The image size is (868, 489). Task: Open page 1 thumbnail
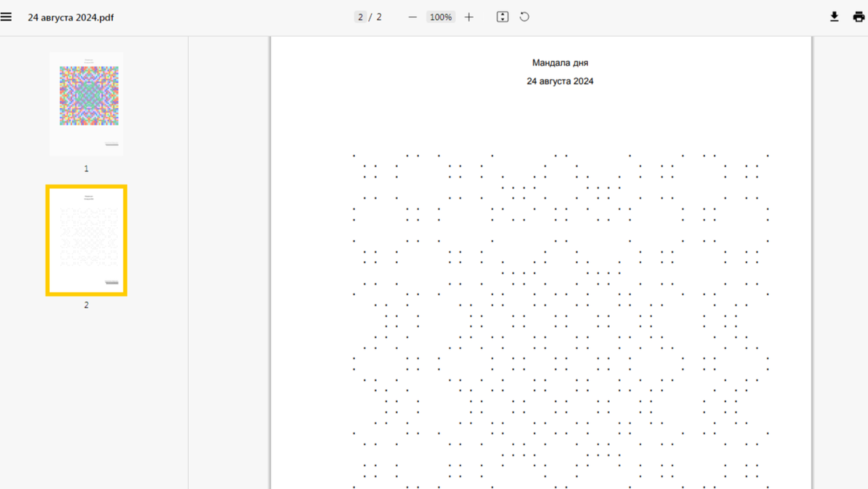[86, 104]
